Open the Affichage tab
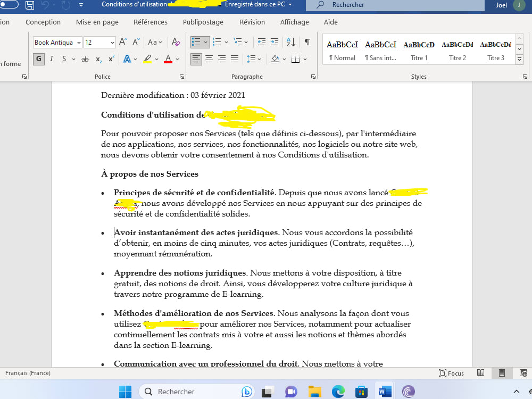 click(x=295, y=22)
